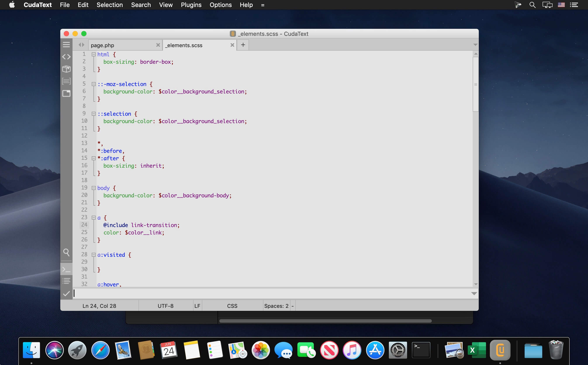
Task: Open Terminal from the Dock
Action: click(x=421, y=350)
